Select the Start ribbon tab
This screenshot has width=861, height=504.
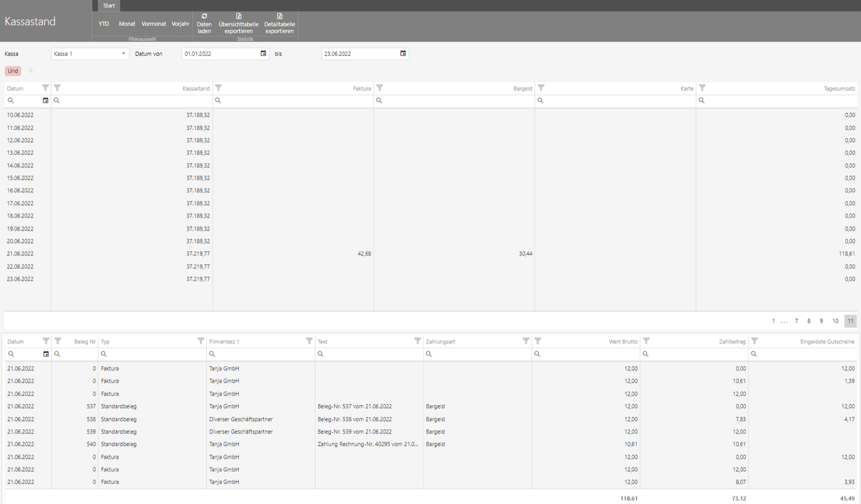(109, 5)
